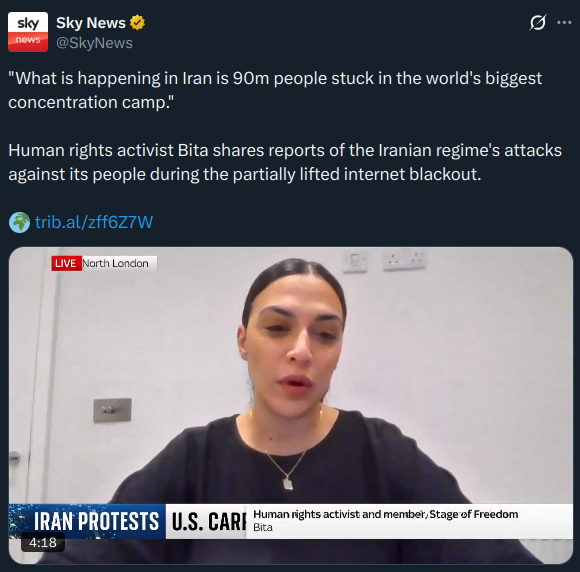Click the 4:18 video duration badge
The width and height of the screenshot is (580, 572).
[x=43, y=542]
